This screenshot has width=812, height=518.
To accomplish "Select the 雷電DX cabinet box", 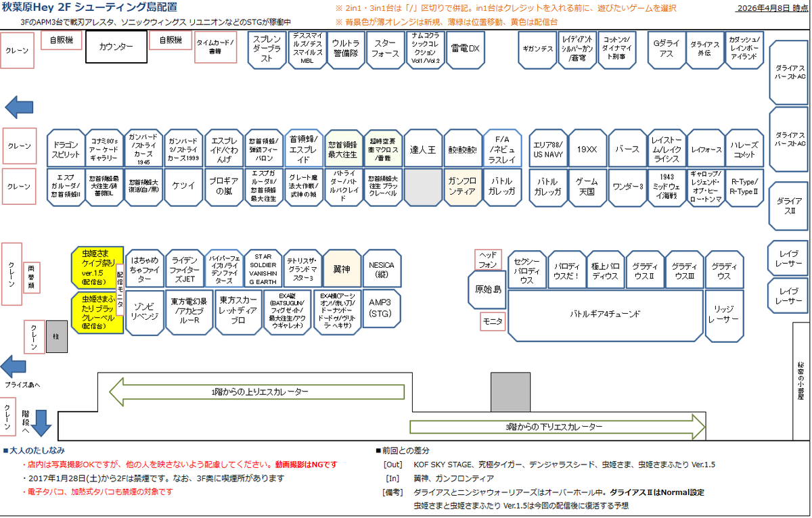I will click(465, 49).
